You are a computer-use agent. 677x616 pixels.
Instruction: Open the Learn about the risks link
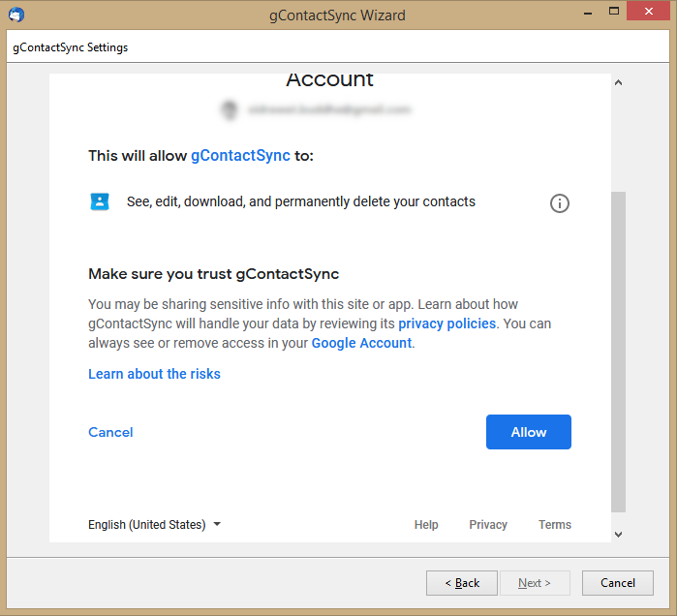tap(154, 374)
